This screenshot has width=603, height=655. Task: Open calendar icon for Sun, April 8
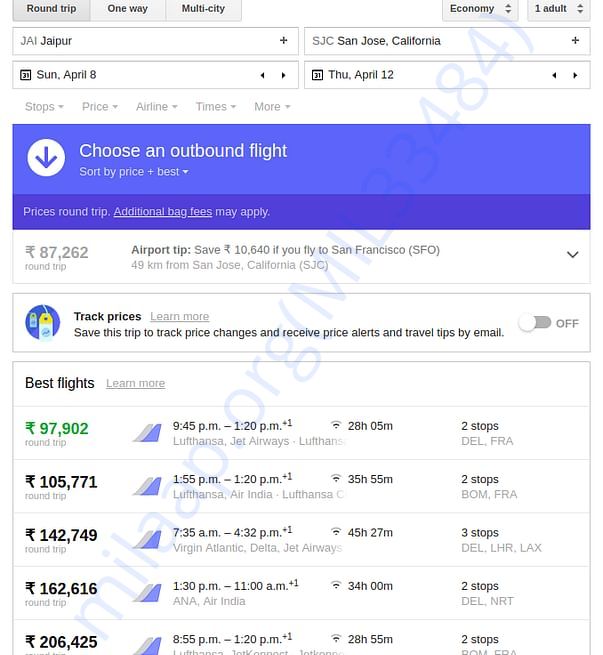click(x=25, y=75)
